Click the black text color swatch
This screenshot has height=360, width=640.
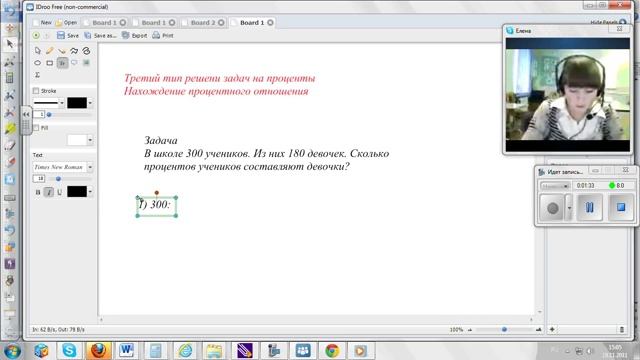pyautogui.click(x=77, y=191)
